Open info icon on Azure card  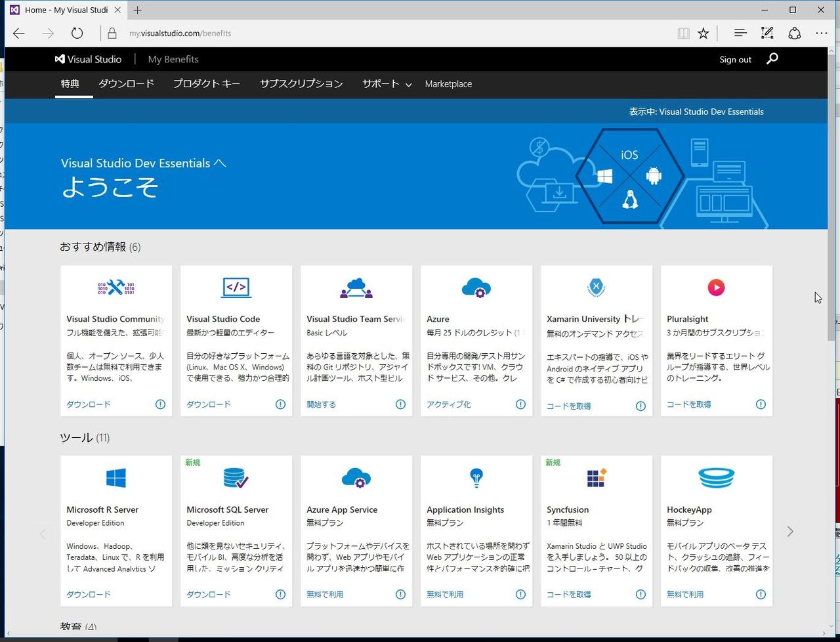pyautogui.click(x=520, y=404)
